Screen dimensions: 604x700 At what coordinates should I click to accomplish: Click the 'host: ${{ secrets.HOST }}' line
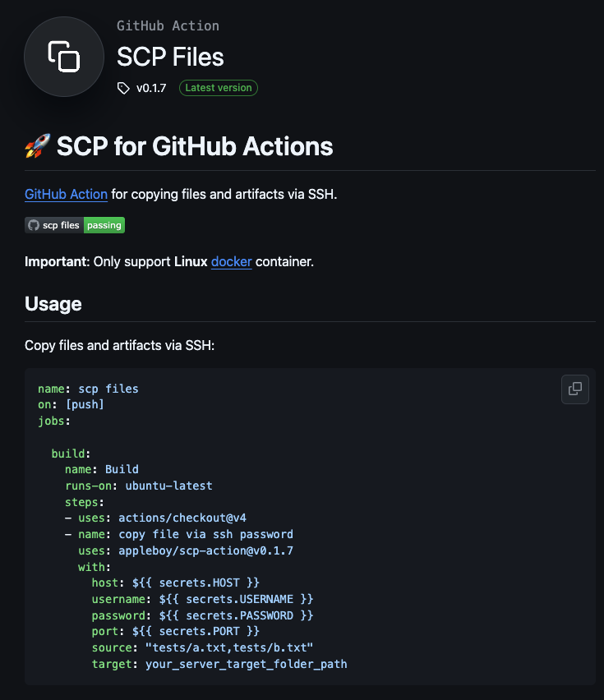pos(175,583)
